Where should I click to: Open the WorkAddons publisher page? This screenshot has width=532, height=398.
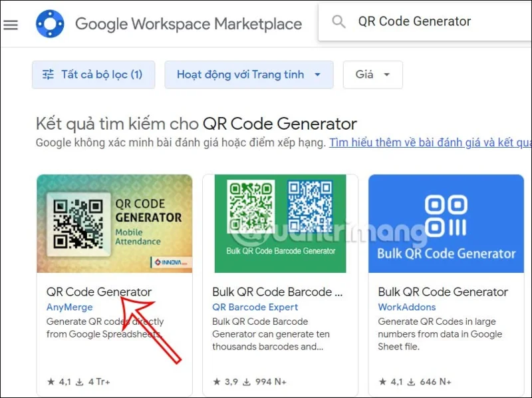tap(407, 307)
